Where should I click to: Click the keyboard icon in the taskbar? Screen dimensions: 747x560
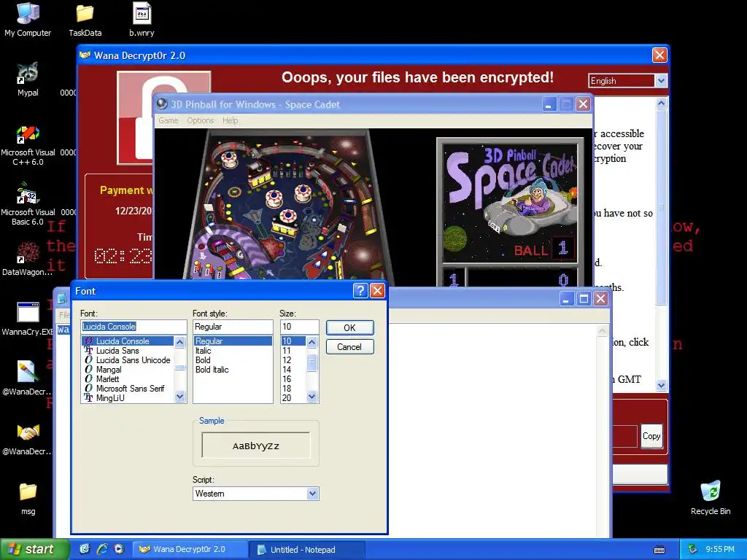[659, 550]
